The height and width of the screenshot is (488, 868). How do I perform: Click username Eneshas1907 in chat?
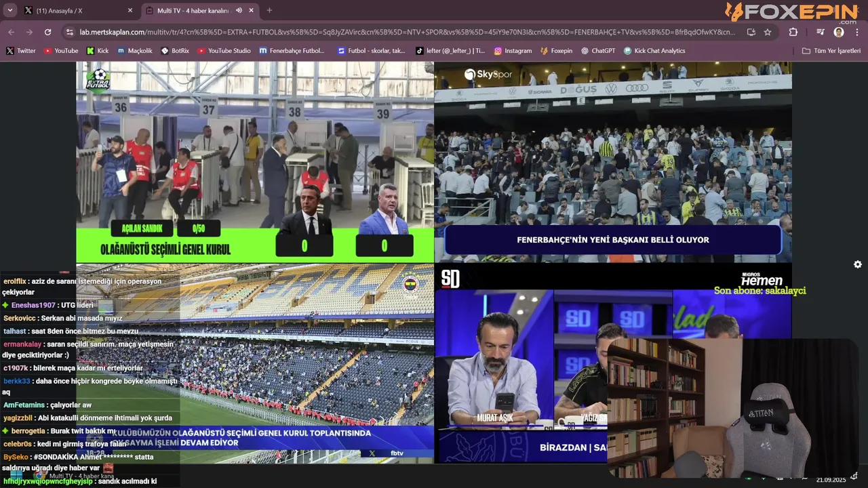point(33,305)
